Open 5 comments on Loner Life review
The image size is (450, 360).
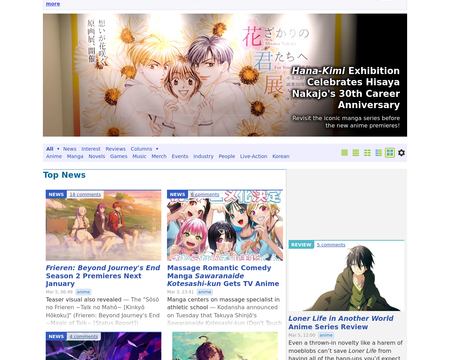(x=331, y=245)
